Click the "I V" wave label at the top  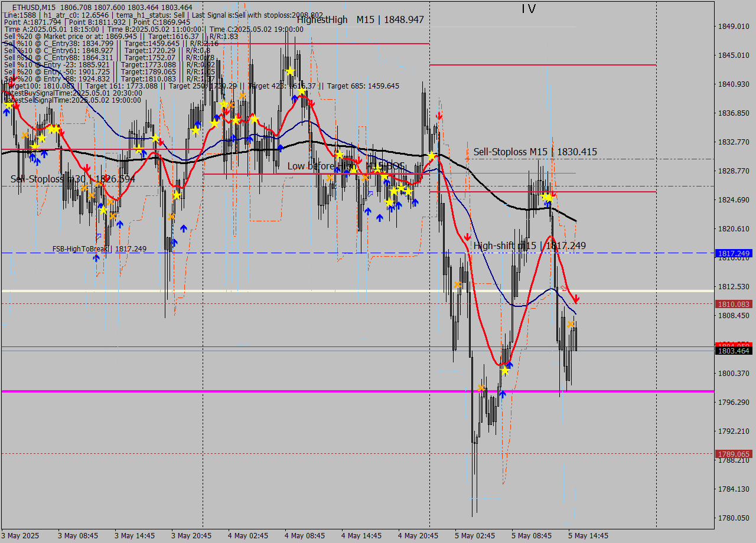528,9
